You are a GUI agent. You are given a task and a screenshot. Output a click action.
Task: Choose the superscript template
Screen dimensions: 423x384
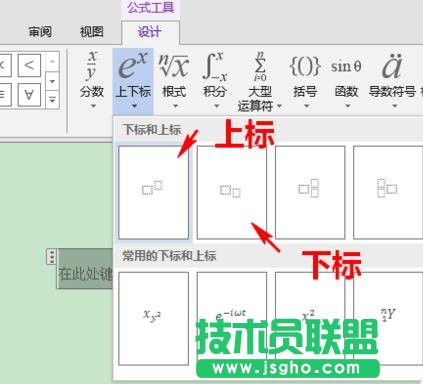[x=153, y=192]
